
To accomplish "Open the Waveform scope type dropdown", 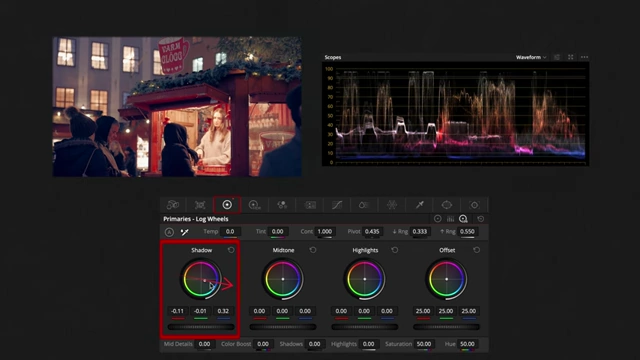I will 531,57.
